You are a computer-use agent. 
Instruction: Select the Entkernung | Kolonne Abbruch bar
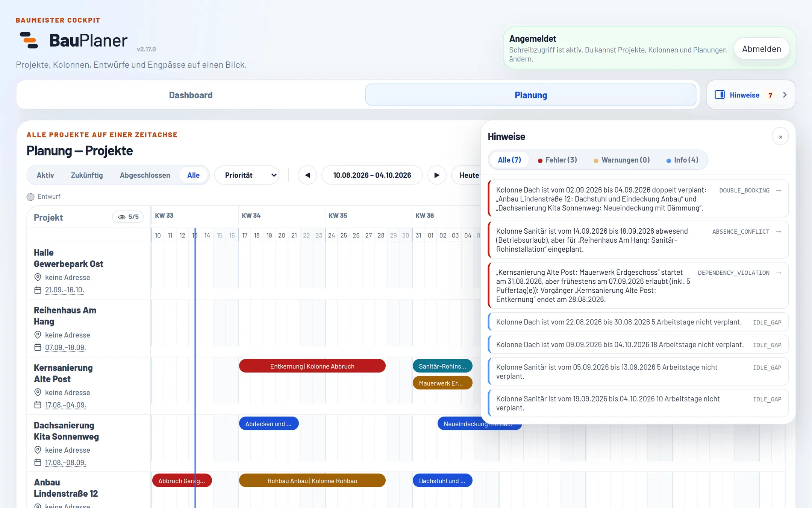coord(312,366)
